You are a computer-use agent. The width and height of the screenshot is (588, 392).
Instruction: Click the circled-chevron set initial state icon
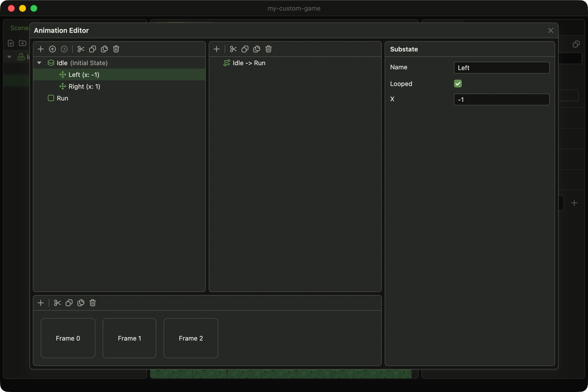[x=64, y=49]
